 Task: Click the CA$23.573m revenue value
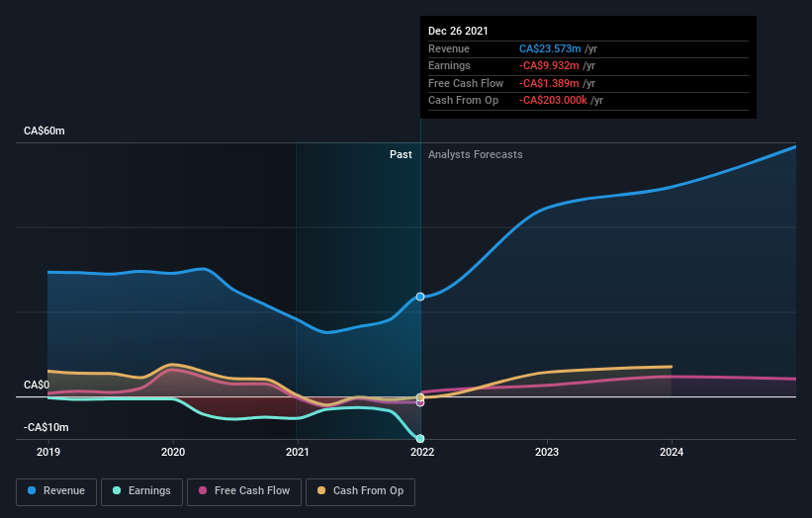point(550,48)
